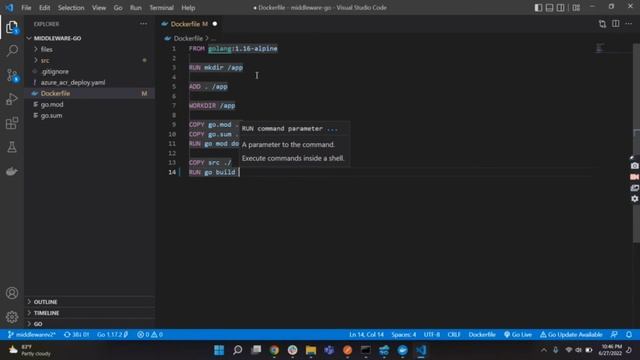
Task: Open editor more actions ellipsis
Action: pos(629,24)
